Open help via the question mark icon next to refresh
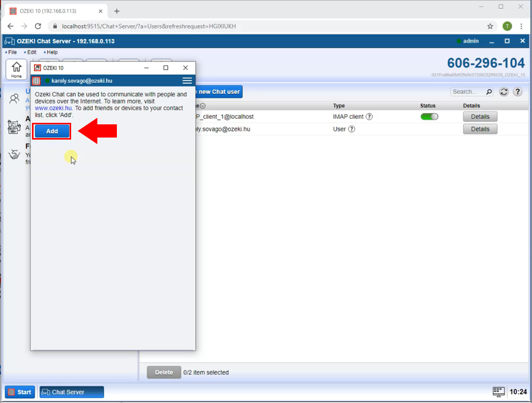This screenshot has width=532, height=403. coord(518,92)
